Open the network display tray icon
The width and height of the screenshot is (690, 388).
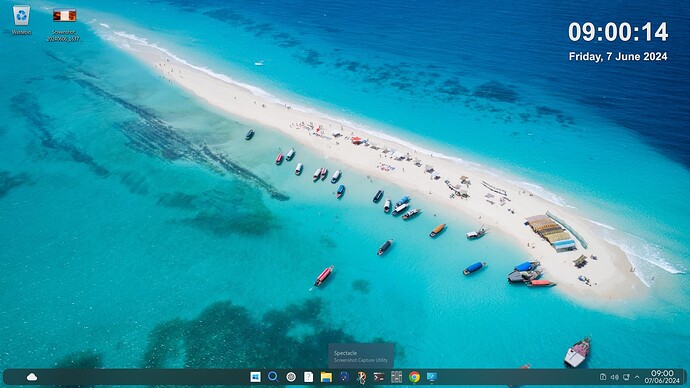[x=626, y=377]
